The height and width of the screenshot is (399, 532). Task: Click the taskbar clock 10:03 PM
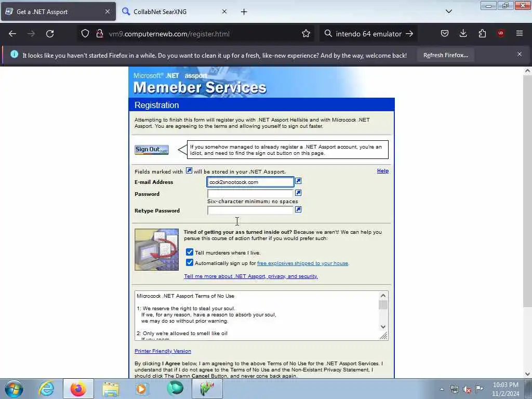[x=505, y=385]
